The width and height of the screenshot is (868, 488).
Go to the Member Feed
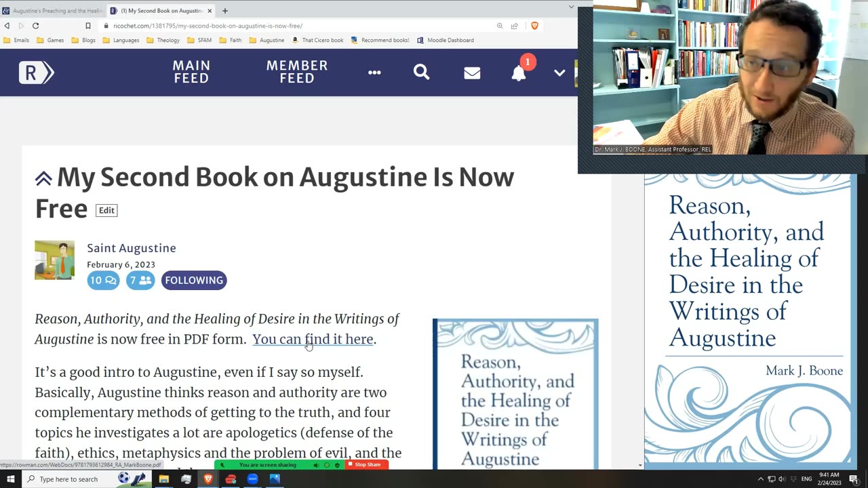click(297, 72)
